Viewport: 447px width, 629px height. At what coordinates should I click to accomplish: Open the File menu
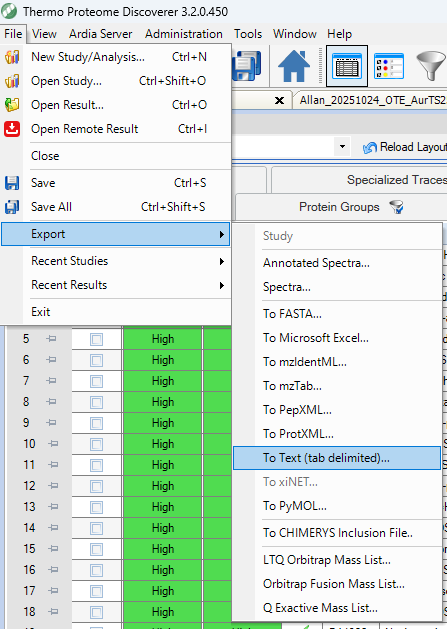point(13,34)
